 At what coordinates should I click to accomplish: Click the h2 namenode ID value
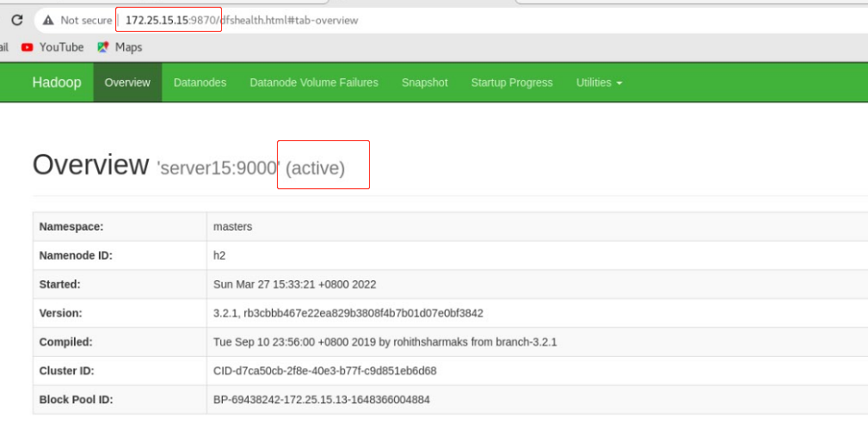tap(219, 255)
